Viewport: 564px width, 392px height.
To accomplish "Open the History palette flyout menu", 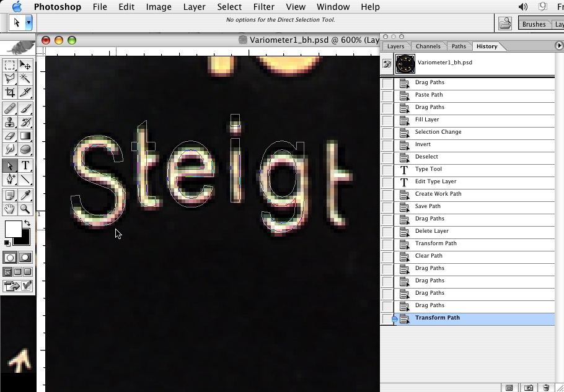I will coord(559,46).
